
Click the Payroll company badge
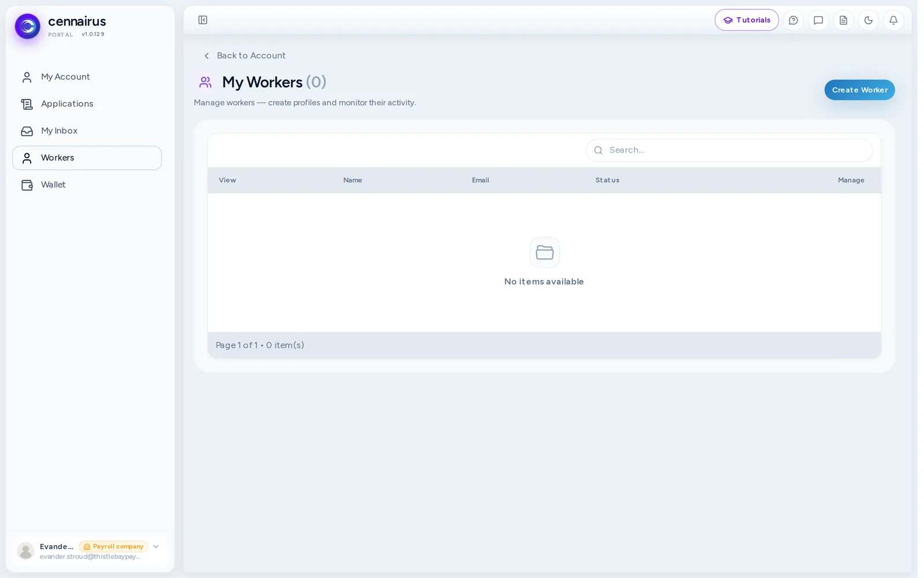(x=114, y=547)
